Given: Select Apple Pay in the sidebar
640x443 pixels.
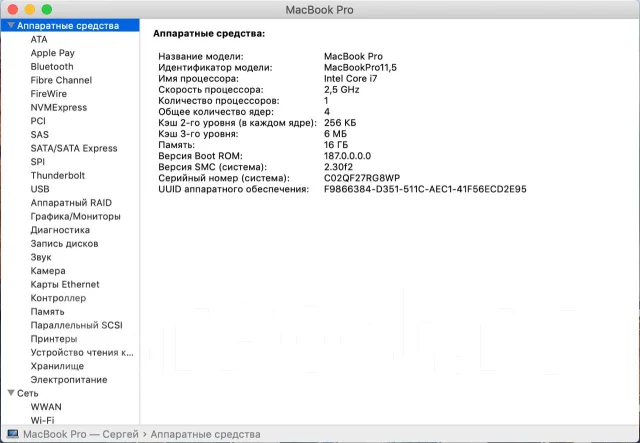Looking at the screenshot, I should click(x=53, y=53).
